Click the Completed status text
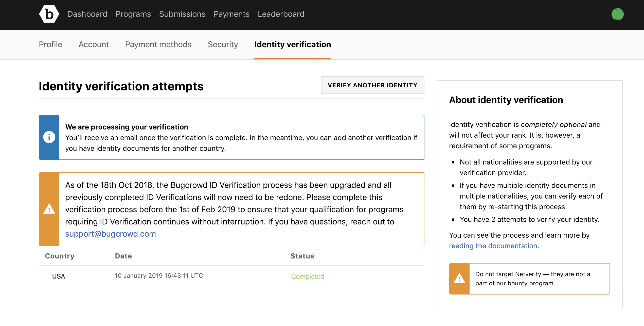Image resolution: width=644 pixels, height=326 pixels. (307, 276)
